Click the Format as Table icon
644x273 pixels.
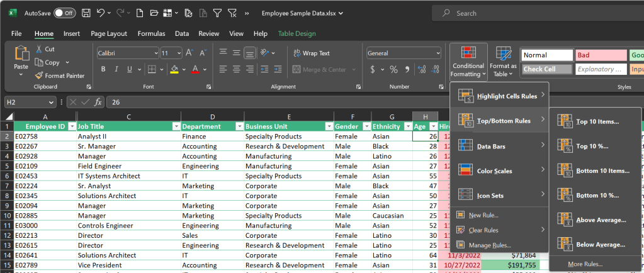pyautogui.click(x=503, y=54)
